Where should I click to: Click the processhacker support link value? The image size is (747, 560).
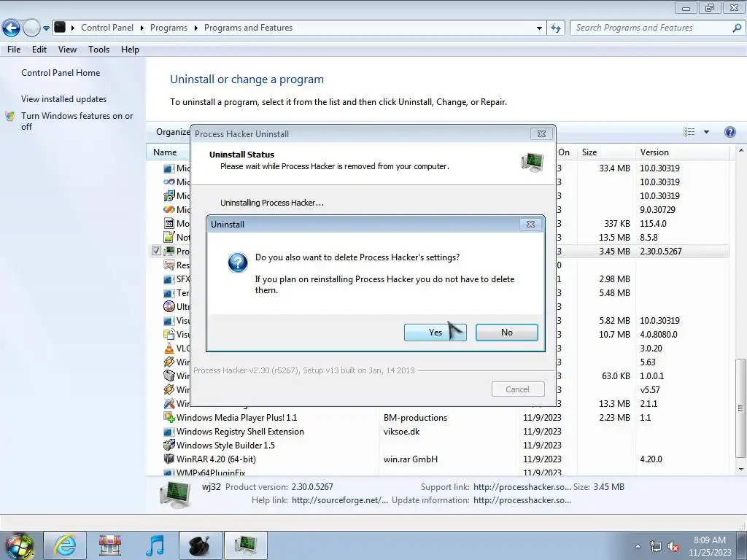pyautogui.click(x=522, y=486)
